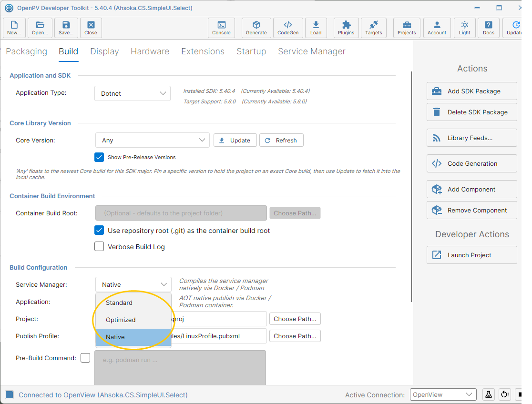The height and width of the screenshot is (404, 532).
Task: Open the Console tool
Action: pyautogui.click(x=222, y=28)
